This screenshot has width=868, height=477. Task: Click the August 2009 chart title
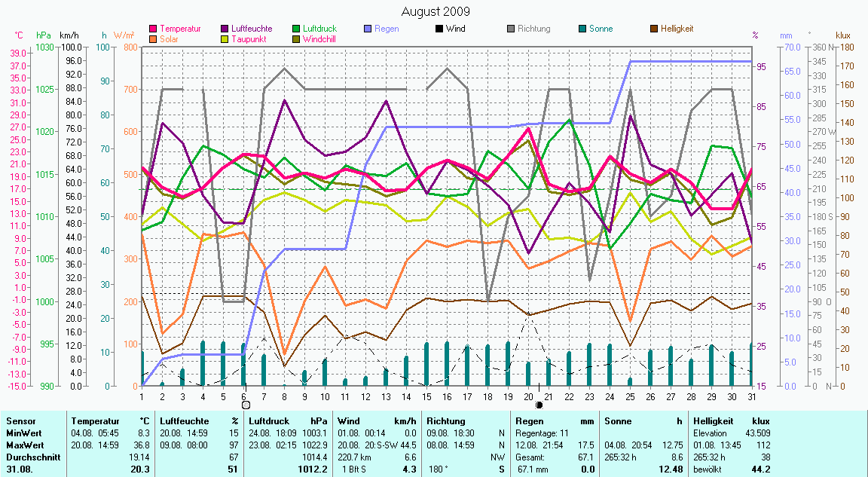pos(435,11)
